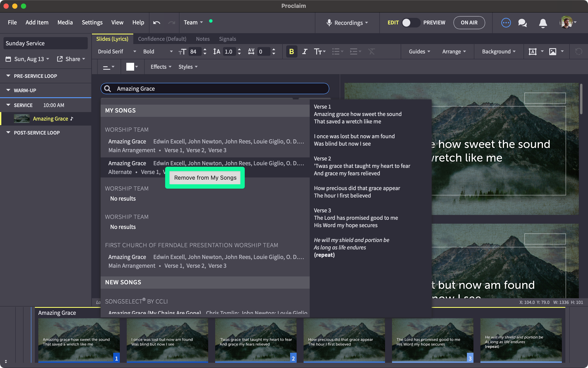Open the notifications bell
588x368 pixels.
(x=543, y=23)
